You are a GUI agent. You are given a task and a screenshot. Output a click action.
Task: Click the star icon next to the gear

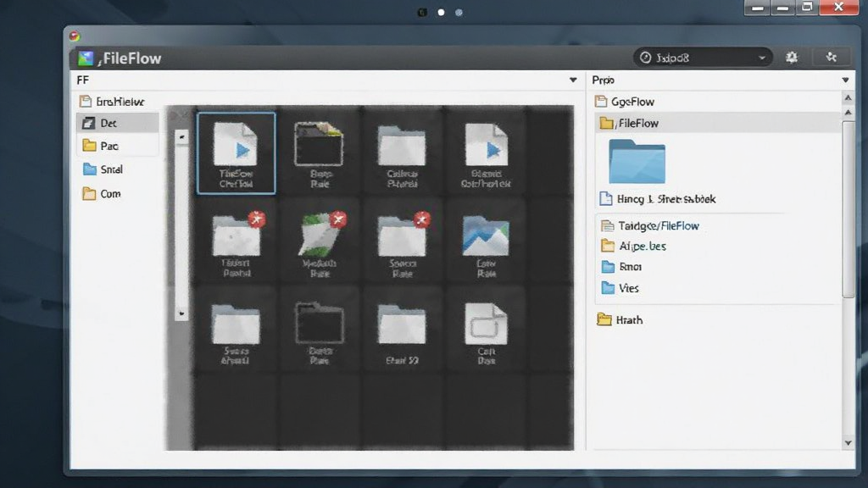[831, 57]
